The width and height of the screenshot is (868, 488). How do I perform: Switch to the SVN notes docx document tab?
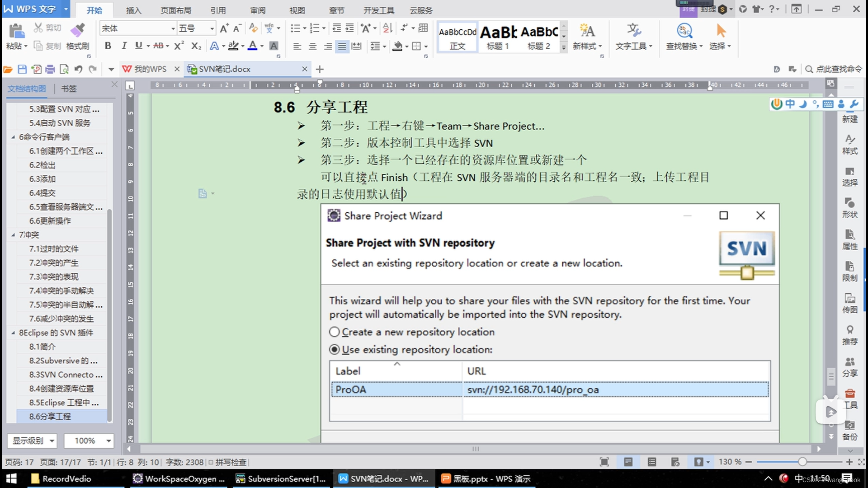click(246, 69)
